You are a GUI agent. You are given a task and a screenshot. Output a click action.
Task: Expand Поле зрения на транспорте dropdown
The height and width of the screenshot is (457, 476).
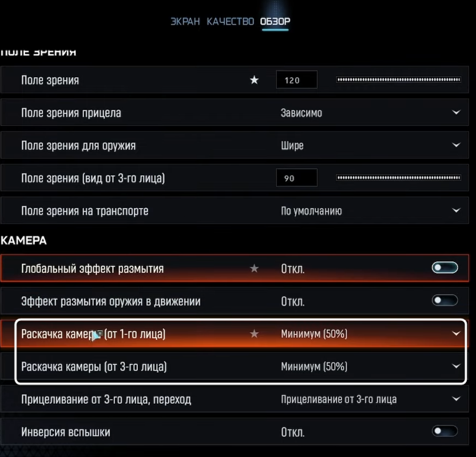click(x=455, y=210)
